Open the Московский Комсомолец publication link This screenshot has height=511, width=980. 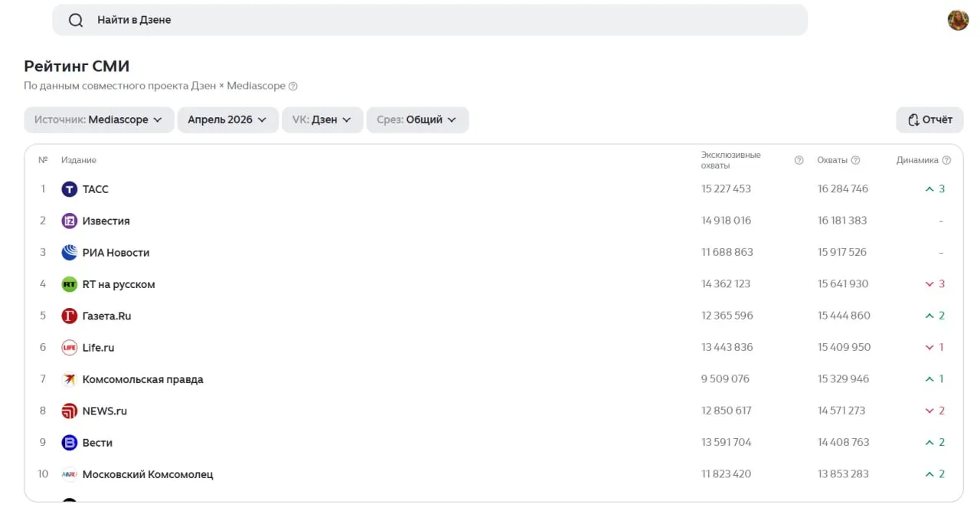pyautogui.click(x=148, y=474)
